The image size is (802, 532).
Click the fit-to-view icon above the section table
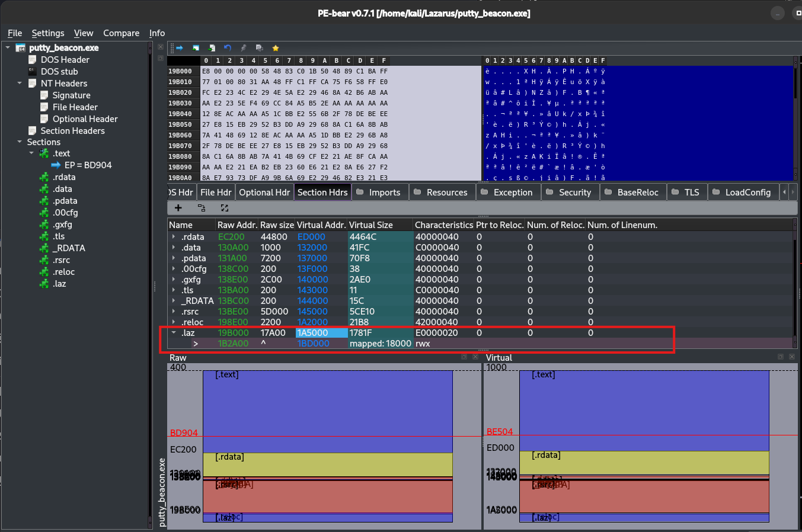coord(225,208)
